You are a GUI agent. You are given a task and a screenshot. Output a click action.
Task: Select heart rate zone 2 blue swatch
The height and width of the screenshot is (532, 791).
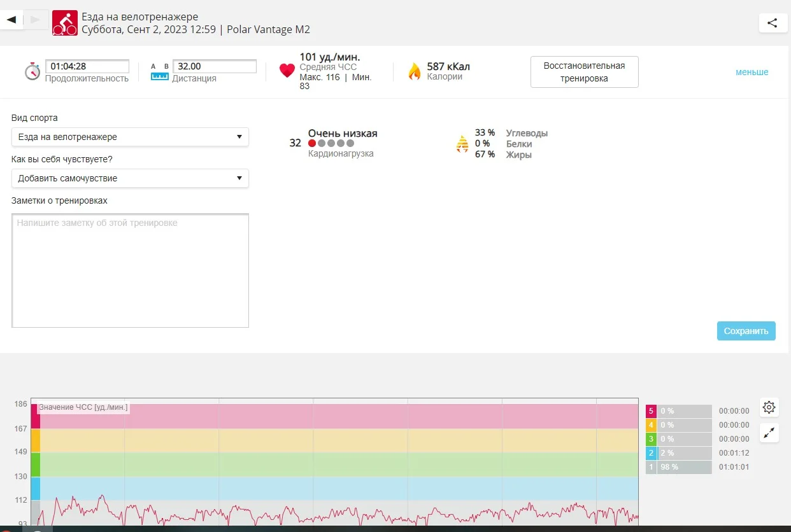[651, 453]
